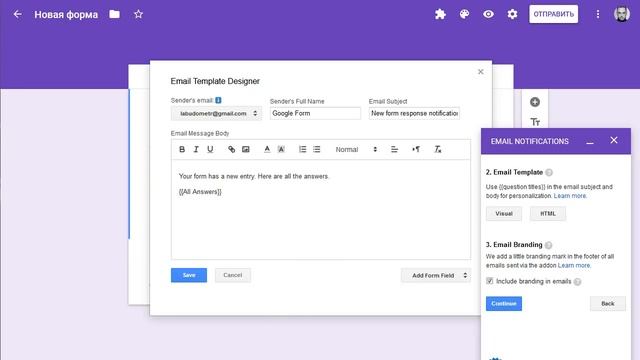This screenshot has width=640, height=360.
Task: Open the Sender's email dropdown
Action: pyautogui.click(x=216, y=113)
